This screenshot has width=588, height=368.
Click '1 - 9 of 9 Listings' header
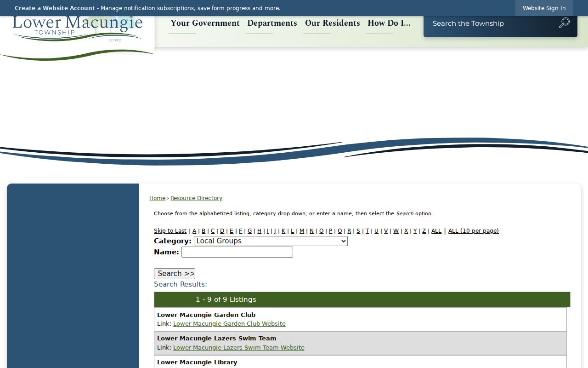[x=226, y=299]
